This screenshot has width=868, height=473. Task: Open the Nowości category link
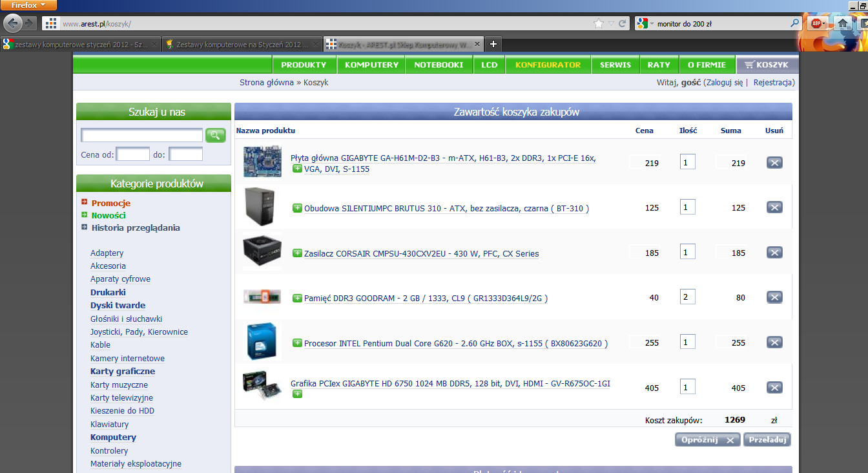108,215
